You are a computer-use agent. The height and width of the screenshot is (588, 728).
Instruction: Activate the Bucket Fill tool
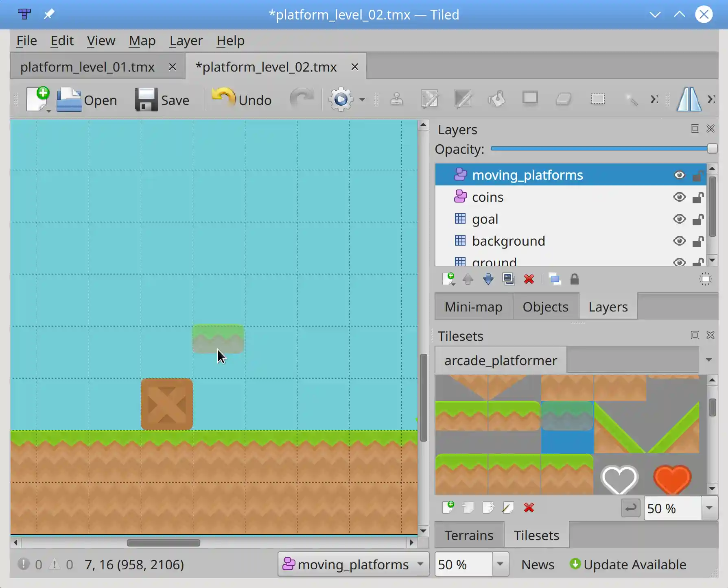tap(497, 99)
